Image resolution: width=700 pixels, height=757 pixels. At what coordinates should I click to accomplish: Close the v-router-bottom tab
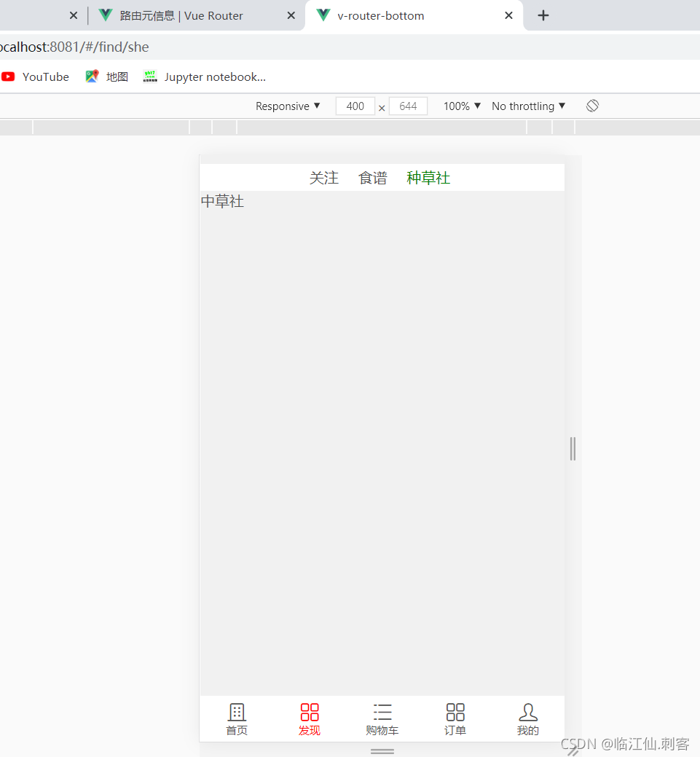click(508, 15)
